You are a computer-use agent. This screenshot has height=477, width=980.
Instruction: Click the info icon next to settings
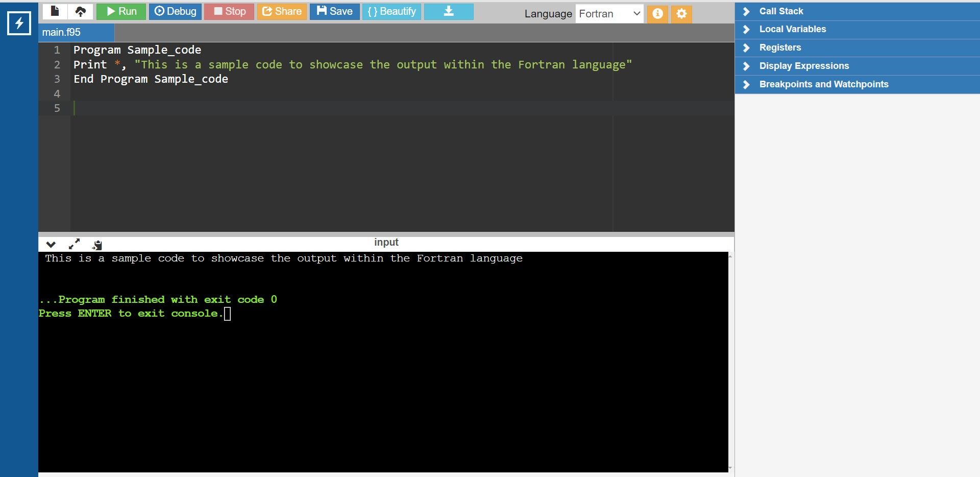[x=657, y=14]
